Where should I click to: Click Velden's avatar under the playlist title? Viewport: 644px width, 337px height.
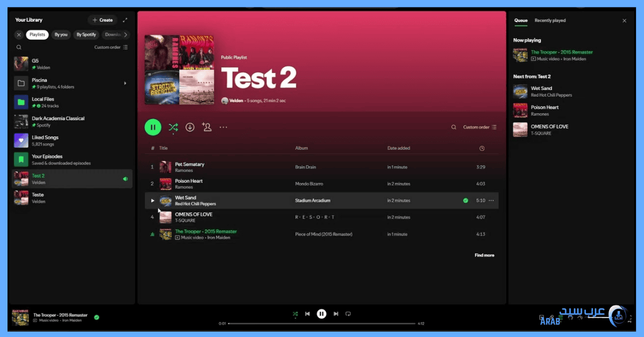[x=224, y=101]
